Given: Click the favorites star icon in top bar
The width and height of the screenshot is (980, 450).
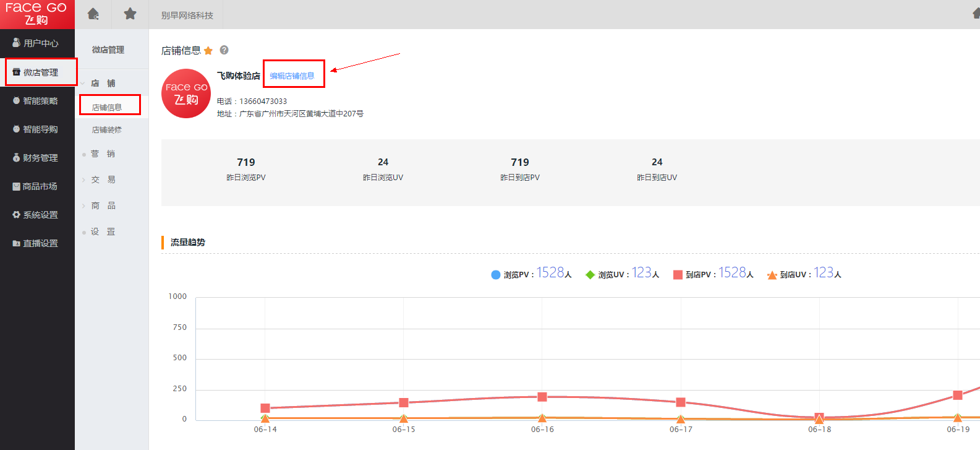Looking at the screenshot, I should (x=130, y=14).
